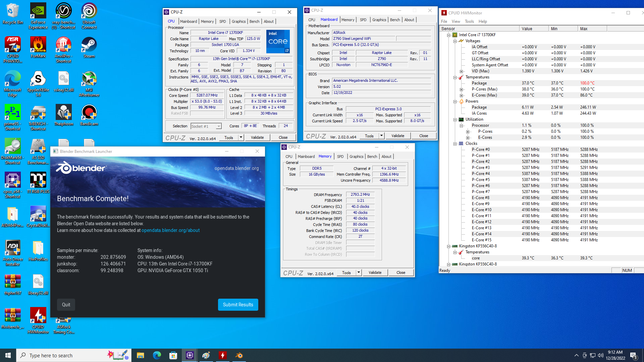The height and width of the screenshot is (362, 644).
Task: Open the opendata.blender.org/about link
Action: pos(170,230)
